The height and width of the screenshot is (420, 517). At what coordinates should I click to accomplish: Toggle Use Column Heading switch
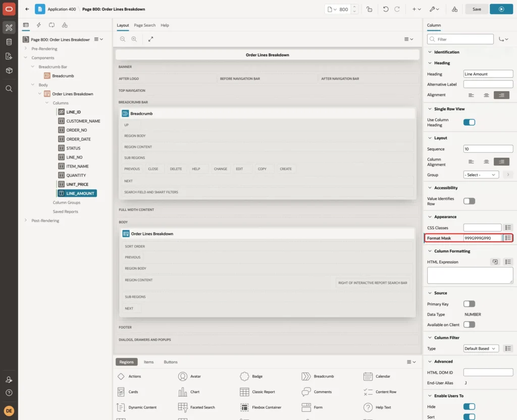[x=469, y=122]
